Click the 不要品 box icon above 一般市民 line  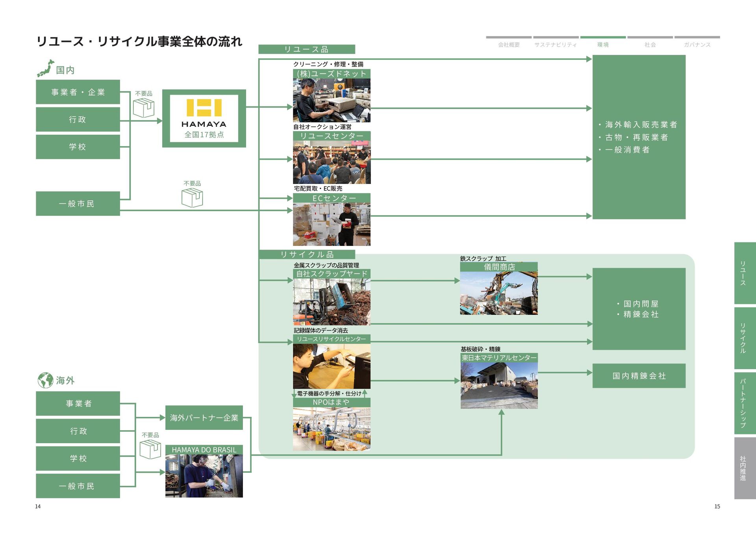pyautogui.click(x=192, y=197)
